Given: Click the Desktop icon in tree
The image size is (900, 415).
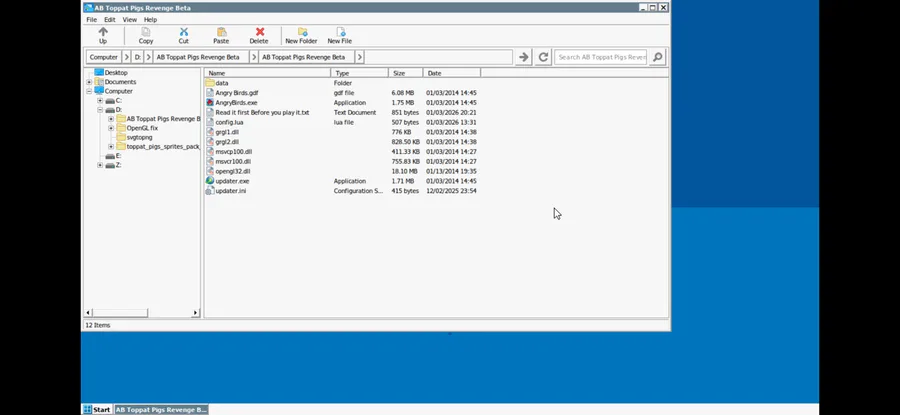Looking at the screenshot, I should [99, 72].
